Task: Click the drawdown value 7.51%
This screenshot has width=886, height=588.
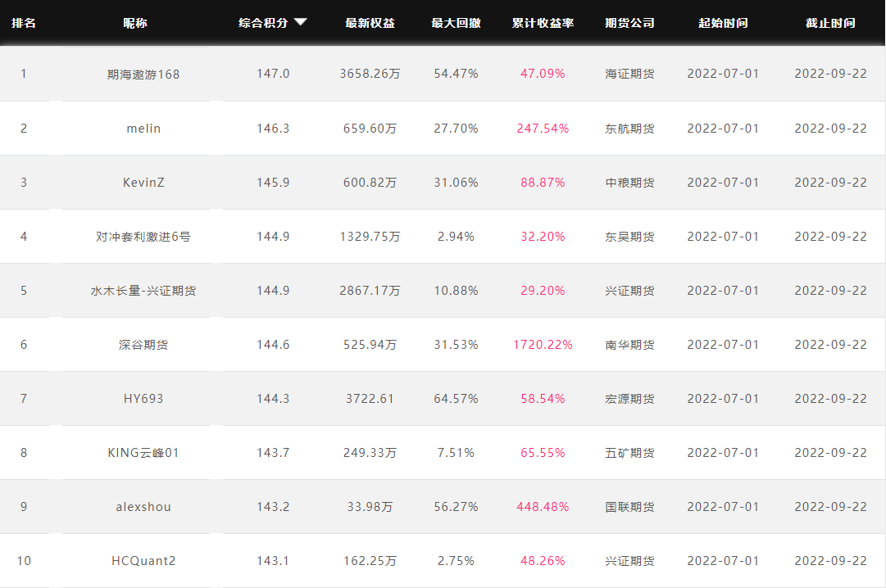Action: tap(456, 453)
